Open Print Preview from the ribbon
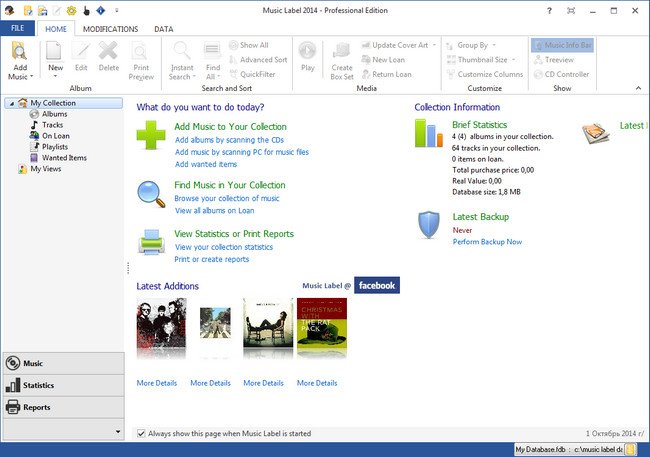This screenshot has height=457, width=650. [x=141, y=61]
